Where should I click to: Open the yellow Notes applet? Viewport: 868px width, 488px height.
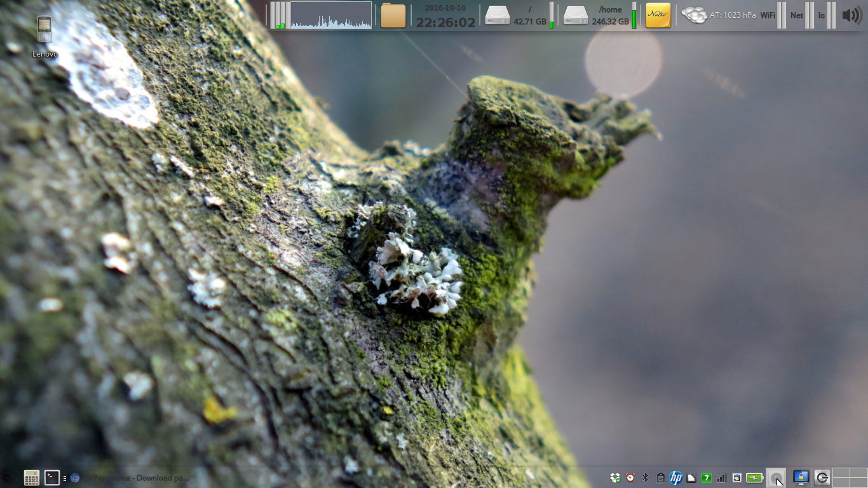pyautogui.click(x=658, y=15)
